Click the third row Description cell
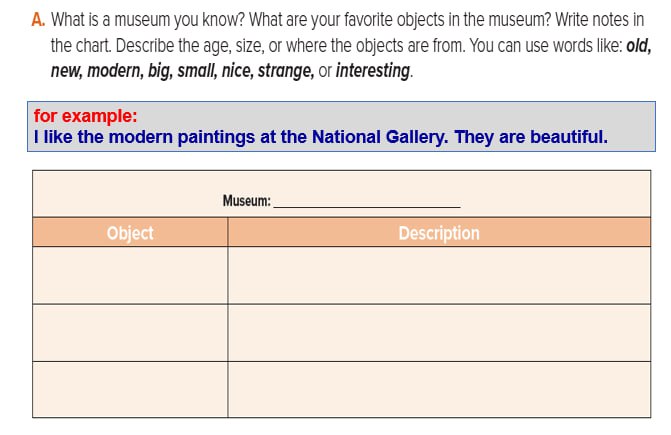Viewport: 671px width, 435px height. point(439,389)
